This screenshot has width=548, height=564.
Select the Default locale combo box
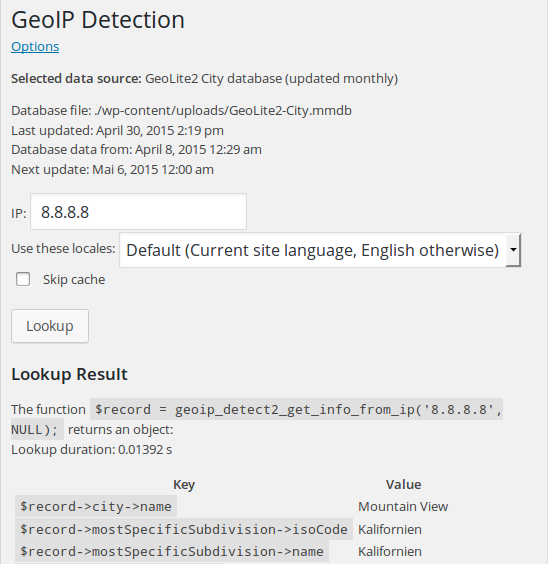320,250
